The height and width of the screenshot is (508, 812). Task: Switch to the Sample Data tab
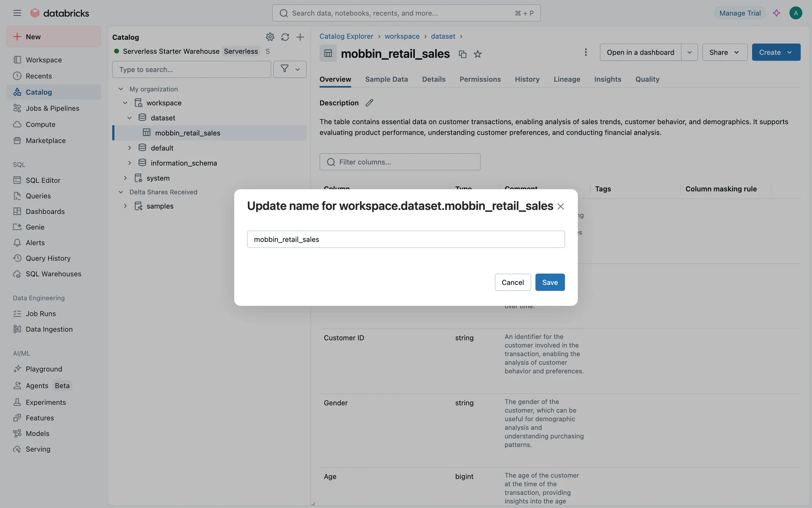pyautogui.click(x=386, y=79)
